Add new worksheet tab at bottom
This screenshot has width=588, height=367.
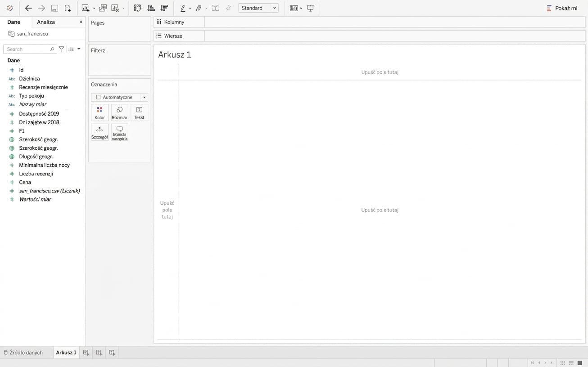tap(86, 353)
